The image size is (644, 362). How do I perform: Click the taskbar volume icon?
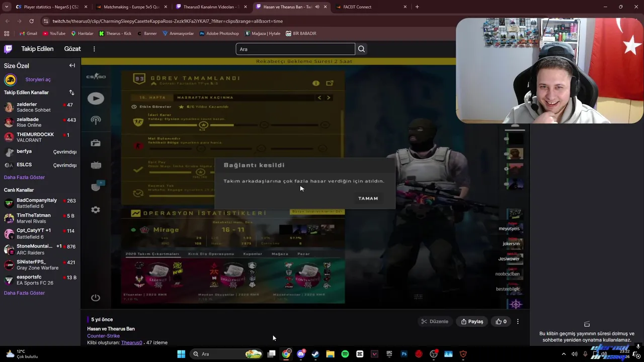coord(574,354)
